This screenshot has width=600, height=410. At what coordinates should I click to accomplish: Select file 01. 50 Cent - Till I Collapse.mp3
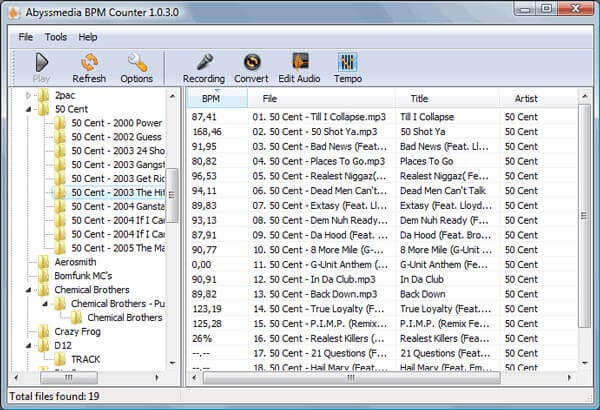[x=319, y=117]
